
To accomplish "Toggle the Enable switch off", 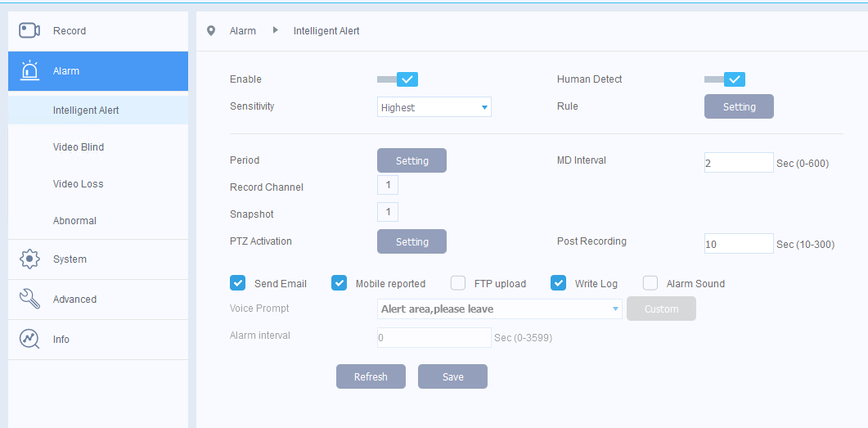I will coord(398,79).
